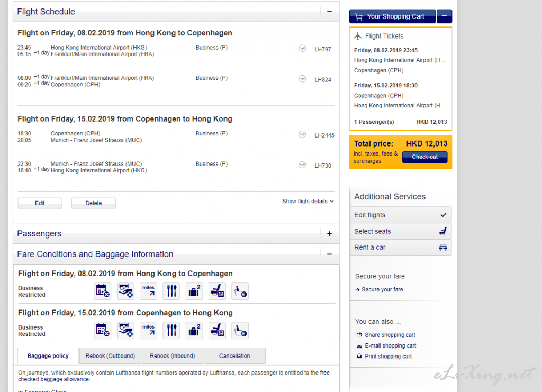
Task: Click the airplane icon next to Flight Tickets
Action: pos(358,36)
